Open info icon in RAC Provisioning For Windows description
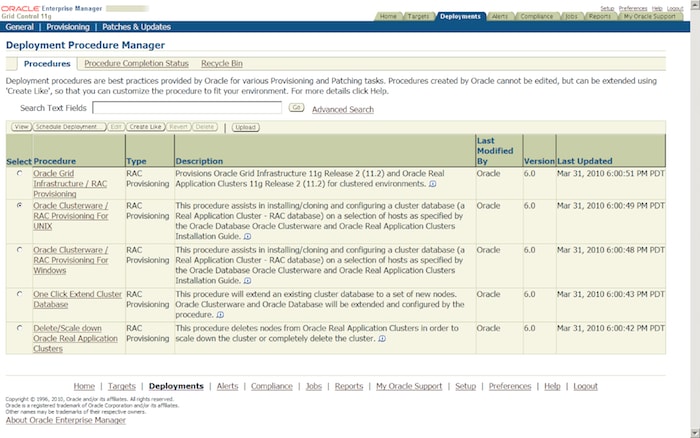 click(247, 281)
